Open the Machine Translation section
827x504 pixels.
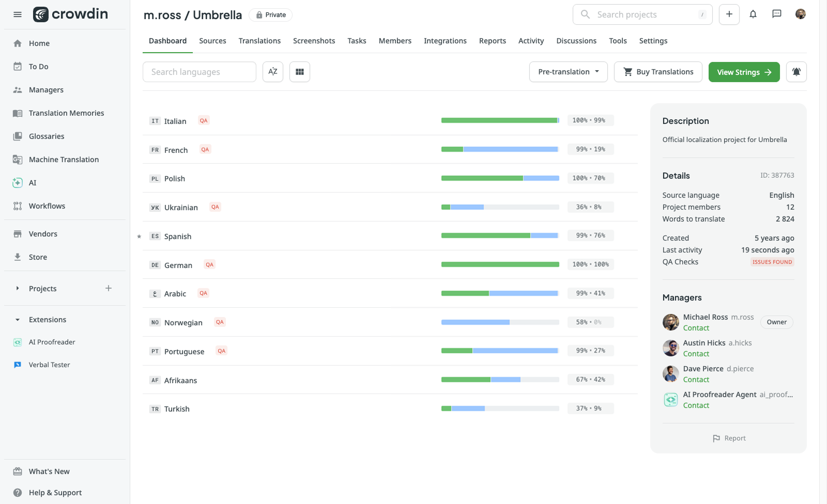click(x=64, y=159)
